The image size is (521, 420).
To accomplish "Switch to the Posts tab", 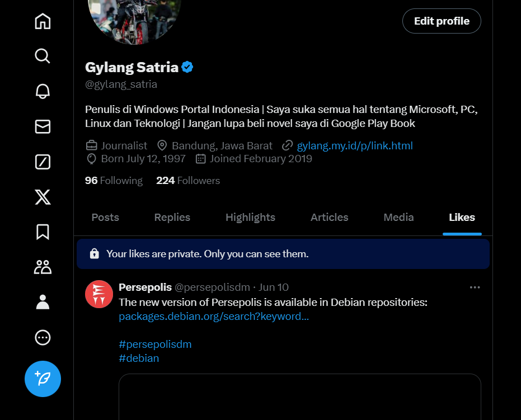I will [105, 218].
